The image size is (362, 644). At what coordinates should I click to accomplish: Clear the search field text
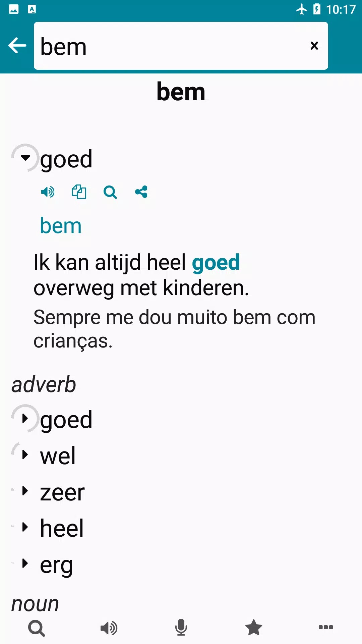tap(314, 46)
